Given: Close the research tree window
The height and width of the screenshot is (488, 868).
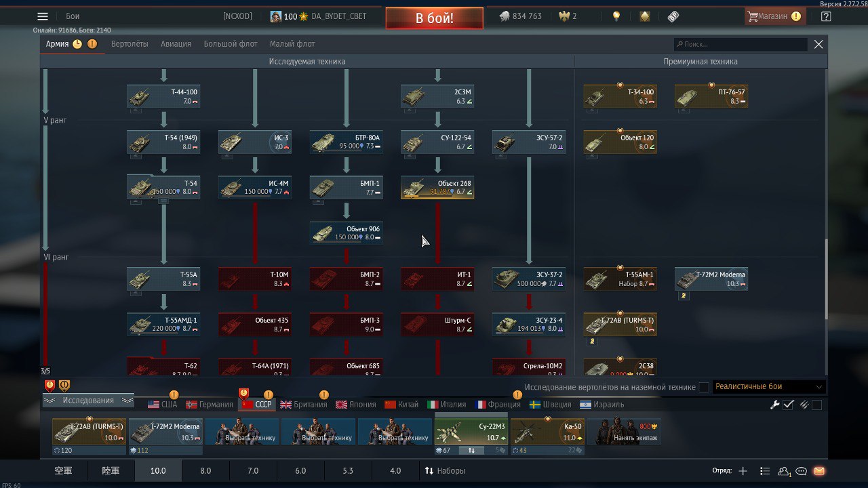Looking at the screenshot, I should [x=818, y=44].
